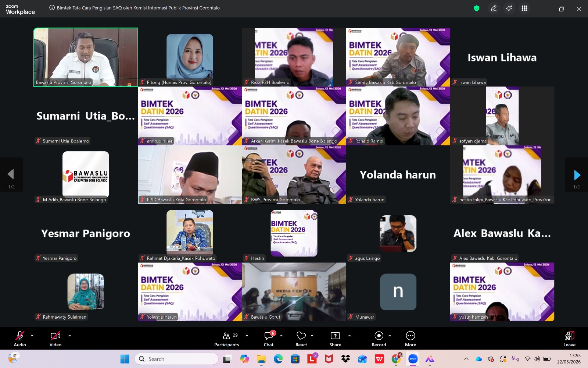Click the taskbar Search box
Screen dimensions: 588x368
(176, 359)
